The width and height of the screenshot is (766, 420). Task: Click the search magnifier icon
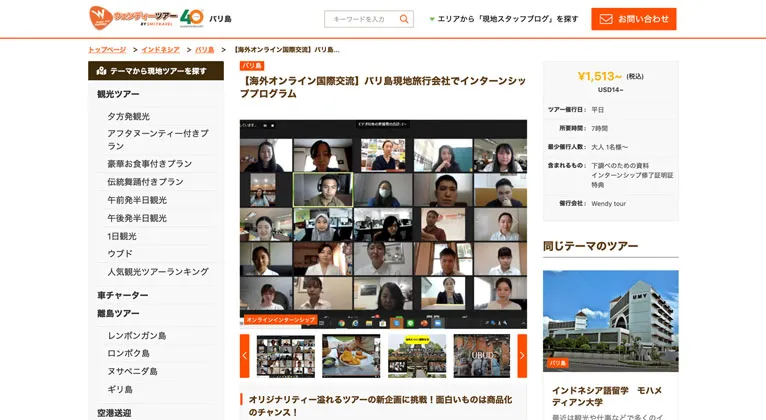[x=404, y=19]
